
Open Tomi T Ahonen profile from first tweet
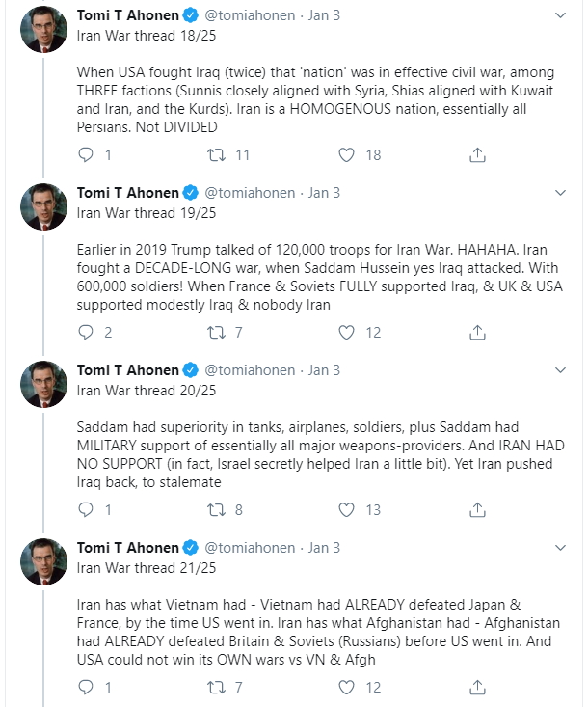127,15
